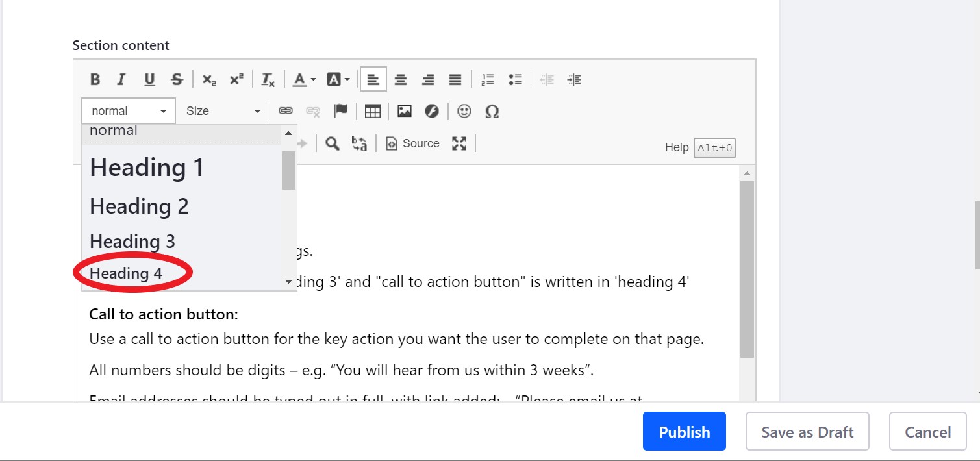980x461 pixels.
Task: Open the Find magnifier tool
Action: pyautogui.click(x=332, y=143)
